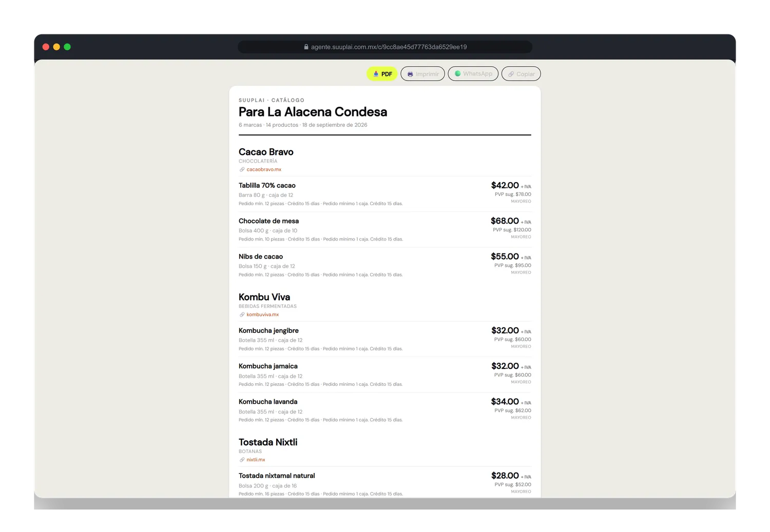This screenshot has height=532, width=770.
Task: Open the kombuviva.mx link
Action: (263, 314)
